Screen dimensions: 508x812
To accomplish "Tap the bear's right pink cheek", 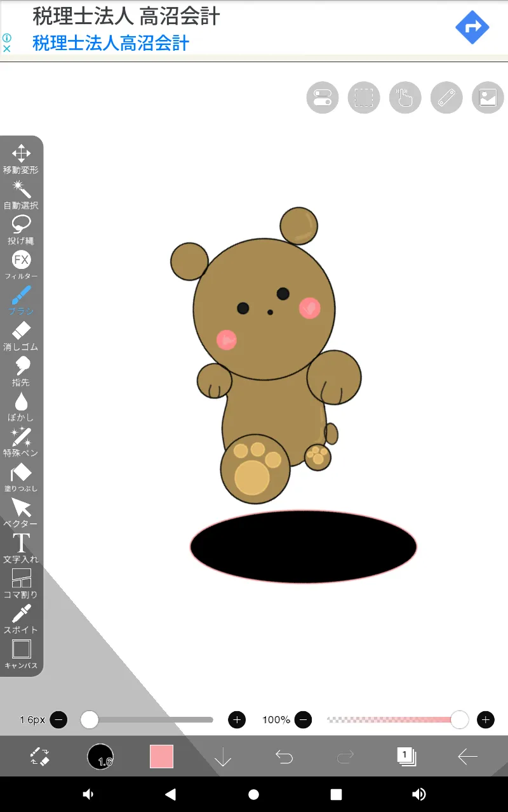I will [x=310, y=308].
